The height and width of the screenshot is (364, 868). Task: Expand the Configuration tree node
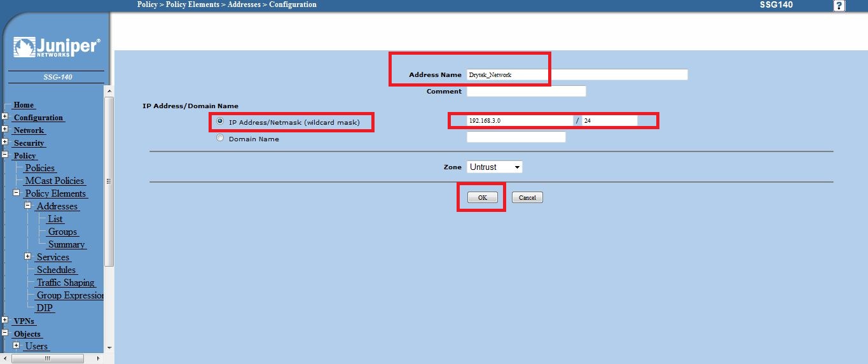point(5,117)
